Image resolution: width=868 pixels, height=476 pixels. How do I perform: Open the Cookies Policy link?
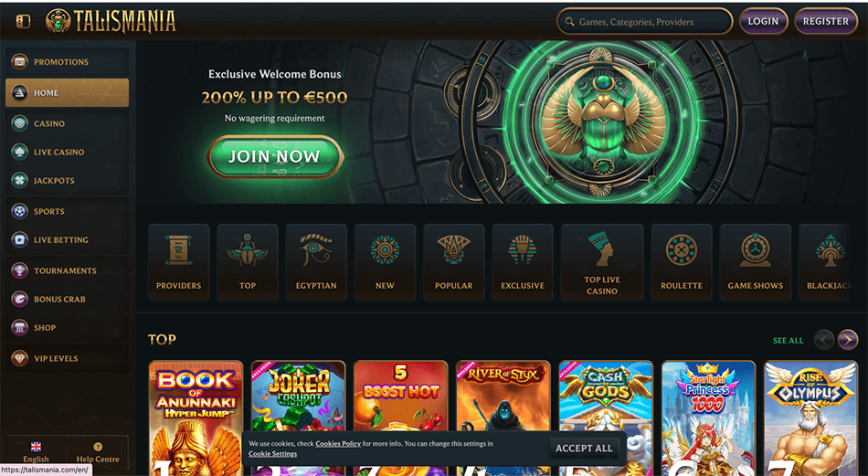[338, 443]
